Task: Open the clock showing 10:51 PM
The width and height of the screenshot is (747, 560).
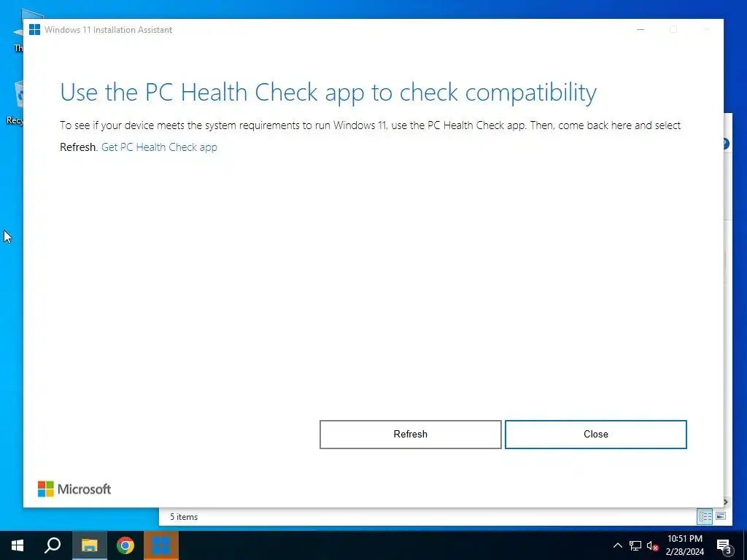Action: (x=684, y=545)
